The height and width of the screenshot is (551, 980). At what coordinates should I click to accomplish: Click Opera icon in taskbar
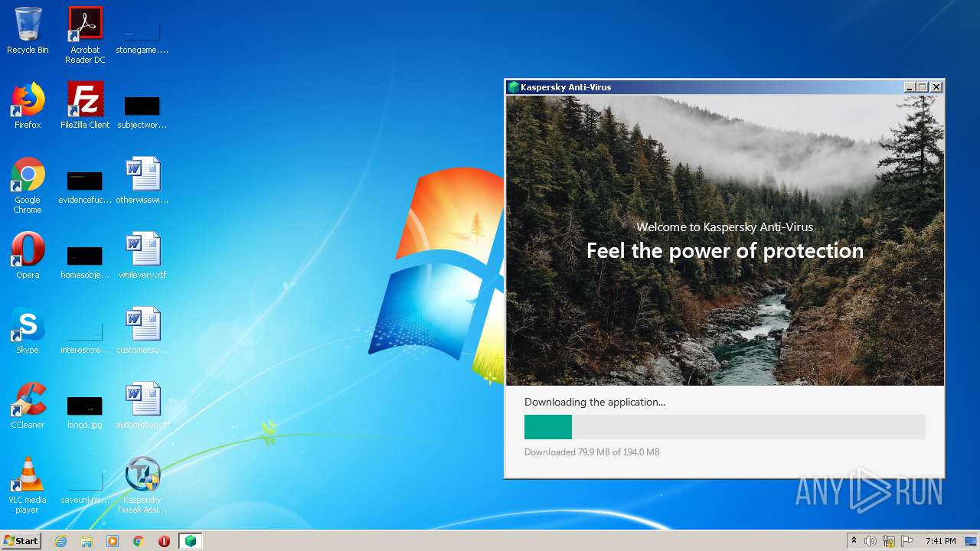coord(164,541)
